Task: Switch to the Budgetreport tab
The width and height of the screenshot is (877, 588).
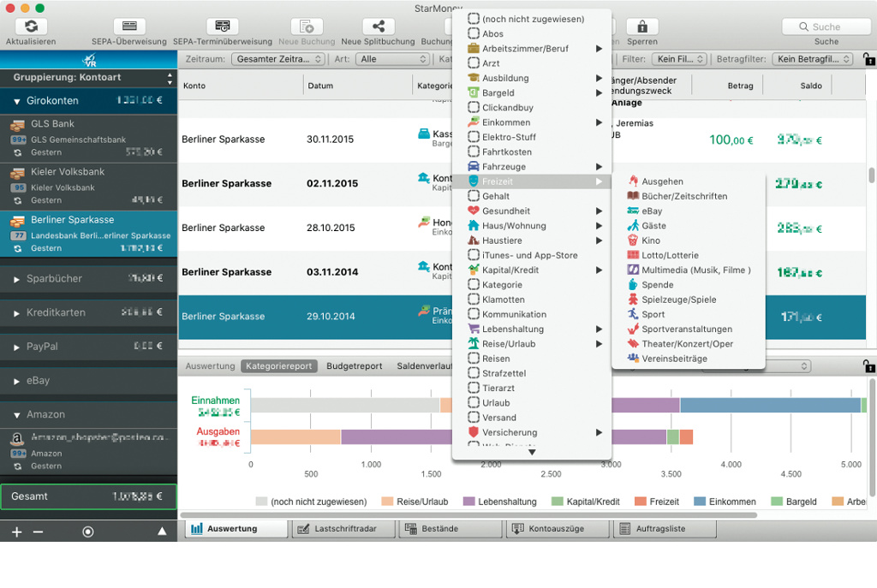Action: coord(355,366)
